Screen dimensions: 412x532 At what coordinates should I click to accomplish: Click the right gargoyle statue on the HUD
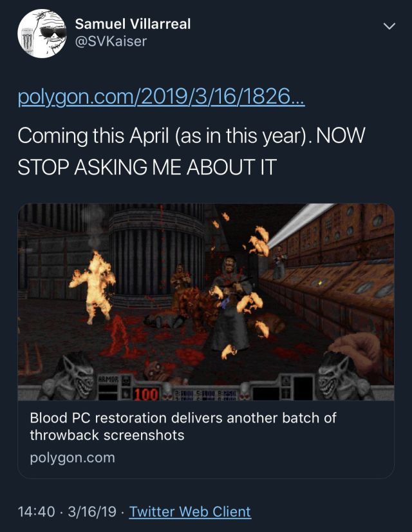click(341, 376)
